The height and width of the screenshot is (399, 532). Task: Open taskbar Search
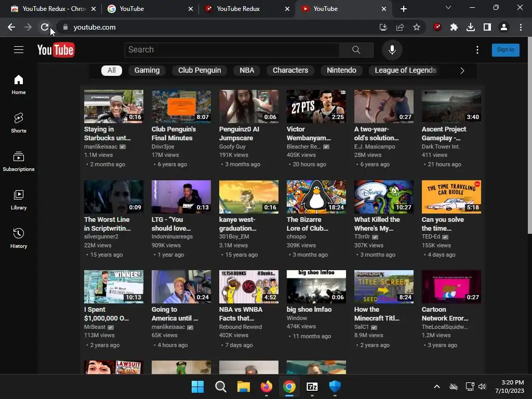pyautogui.click(x=220, y=387)
